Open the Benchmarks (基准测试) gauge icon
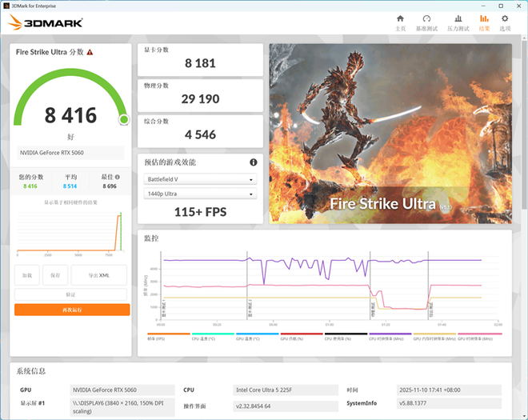Image resolution: width=528 pixels, height=420 pixels. coord(426,22)
